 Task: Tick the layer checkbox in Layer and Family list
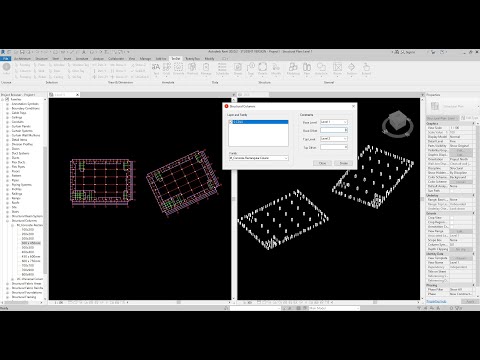point(231,122)
